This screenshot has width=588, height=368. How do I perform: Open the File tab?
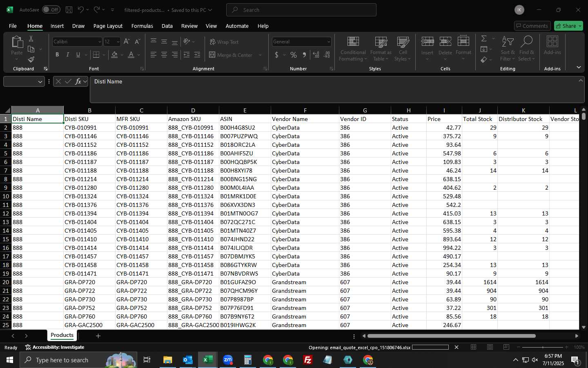[13, 26]
